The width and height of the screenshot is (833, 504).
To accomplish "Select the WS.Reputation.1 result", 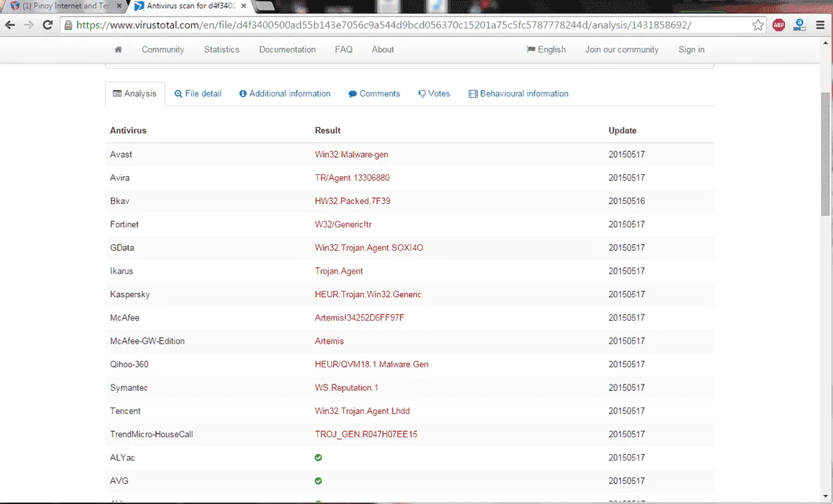I will click(347, 388).
